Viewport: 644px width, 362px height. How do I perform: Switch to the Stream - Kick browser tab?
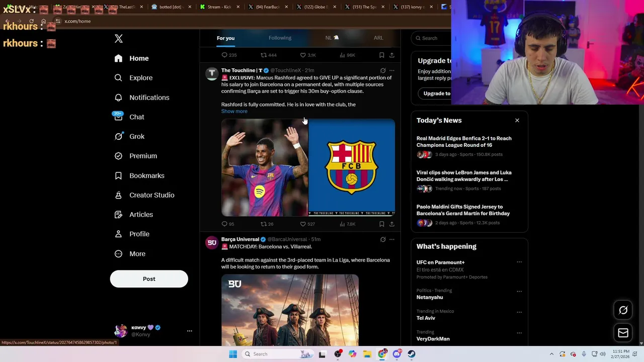(x=220, y=7)
